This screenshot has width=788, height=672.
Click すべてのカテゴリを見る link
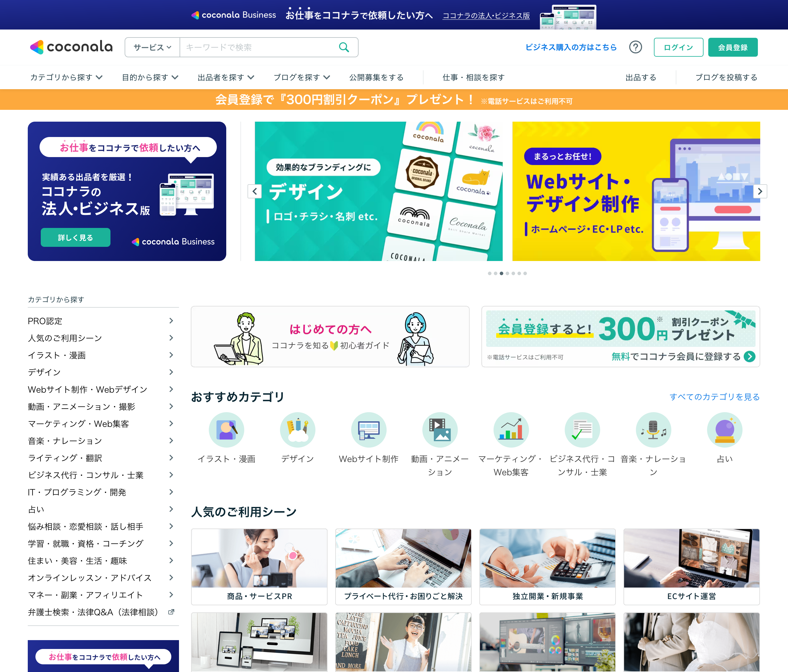point(714,397)
